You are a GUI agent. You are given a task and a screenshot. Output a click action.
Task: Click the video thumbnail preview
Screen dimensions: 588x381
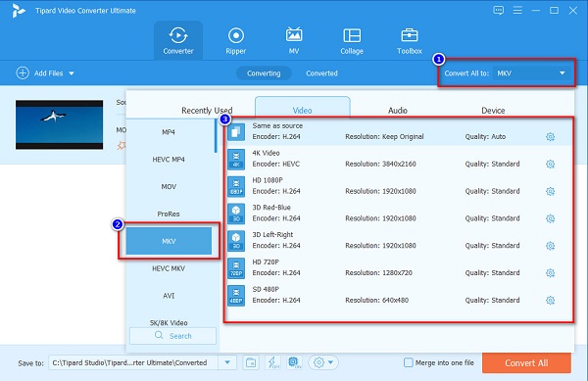[59, 124]
